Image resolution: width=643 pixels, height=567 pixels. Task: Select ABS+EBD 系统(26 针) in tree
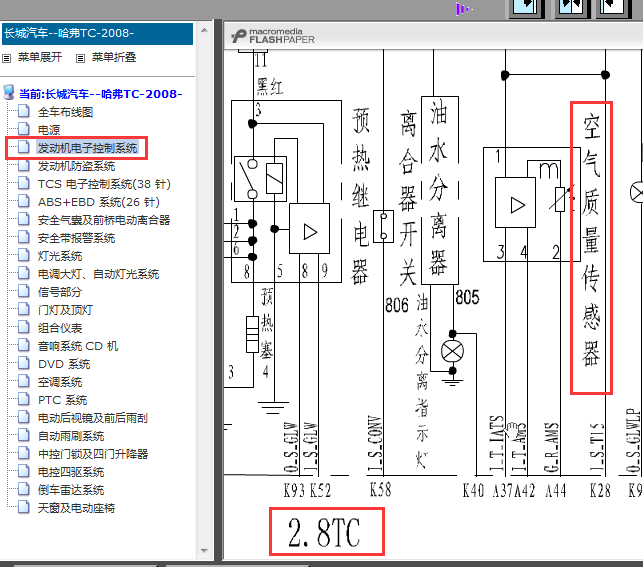click(98, 202)
